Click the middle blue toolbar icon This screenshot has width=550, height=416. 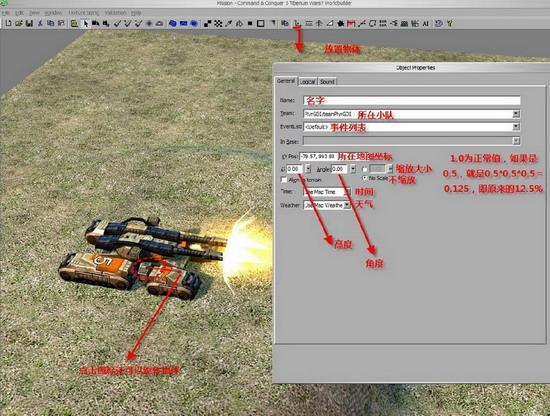[x=183, y=24]
